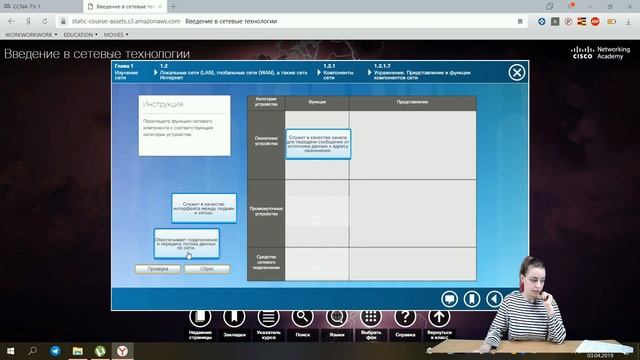
Task: Click the Глава 1 breadcrumb item
Action: [127, 71]
